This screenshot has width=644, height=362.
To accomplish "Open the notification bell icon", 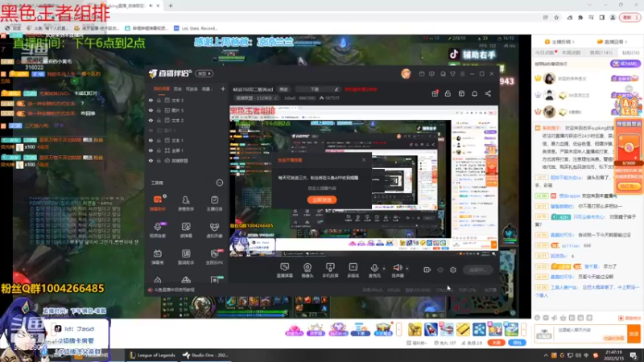I will 474,93.
